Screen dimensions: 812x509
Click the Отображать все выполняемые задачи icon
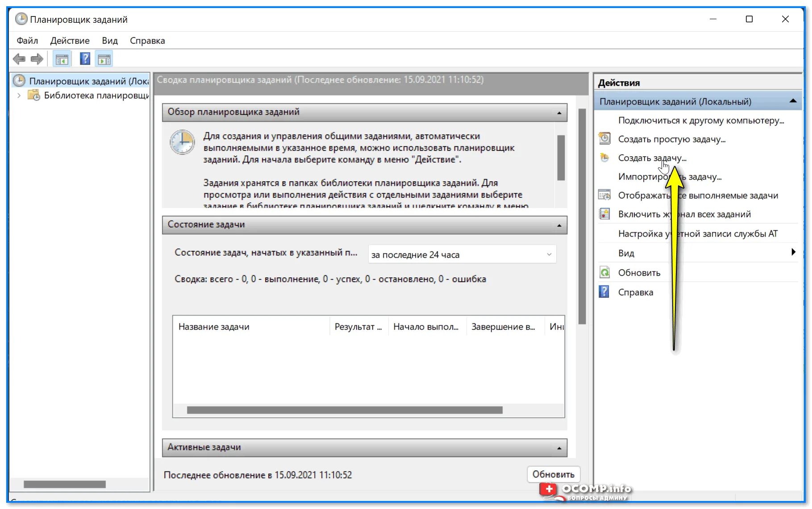pyautogui.click(x=604, y=195)
